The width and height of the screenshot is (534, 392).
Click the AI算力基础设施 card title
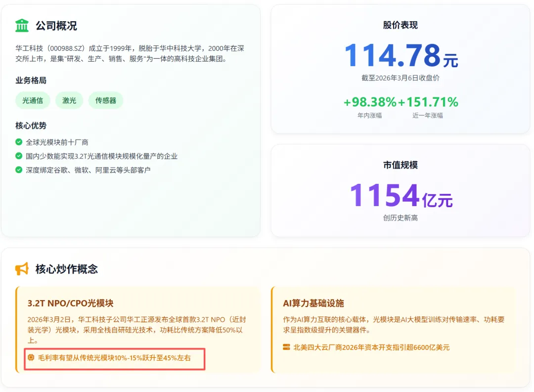coord(313,303)
